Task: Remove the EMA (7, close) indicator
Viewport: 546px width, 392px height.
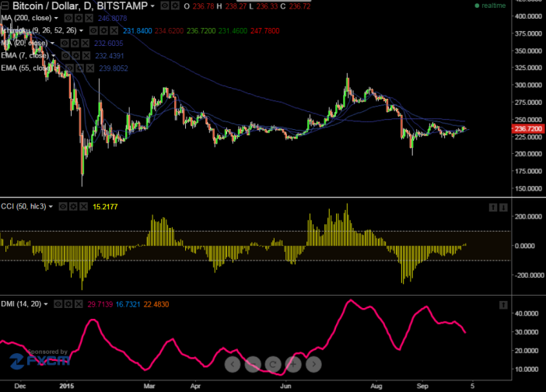Action: [x=86, y=56]
